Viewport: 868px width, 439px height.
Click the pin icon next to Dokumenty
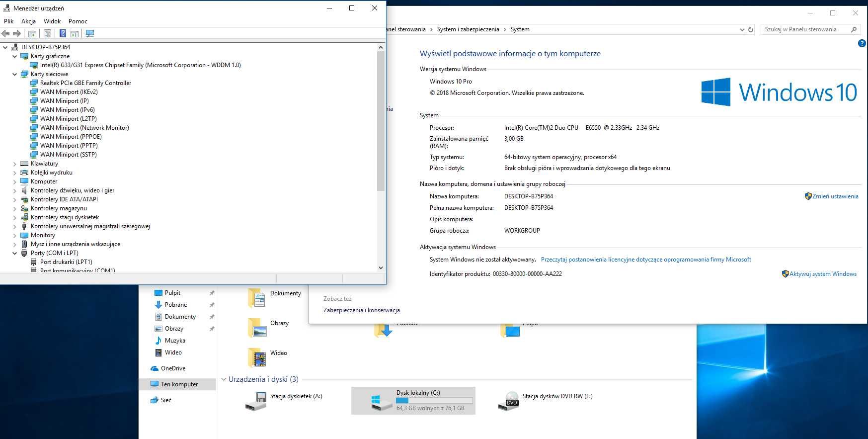pyautogui.click(x=212, y=317)
